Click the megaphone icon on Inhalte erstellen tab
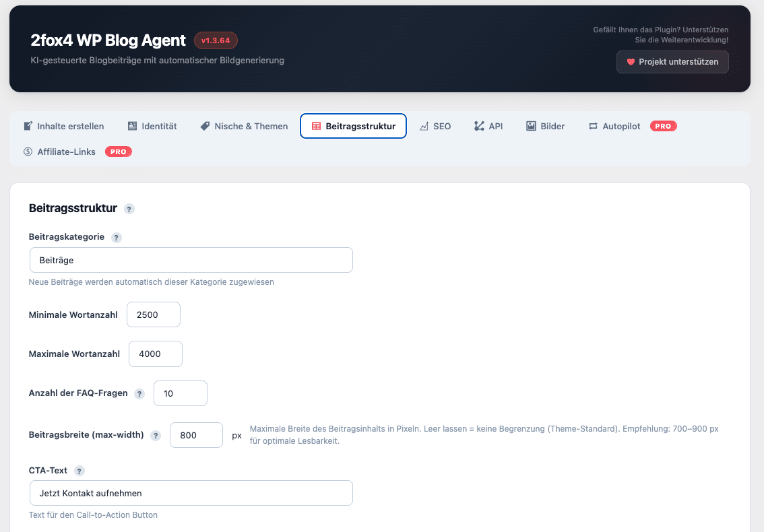This screenshot has height=532, width=764. (x=29, y=125)
